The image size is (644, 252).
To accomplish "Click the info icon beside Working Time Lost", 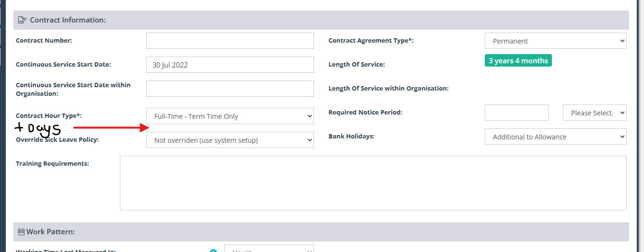I will pos(213,251).
